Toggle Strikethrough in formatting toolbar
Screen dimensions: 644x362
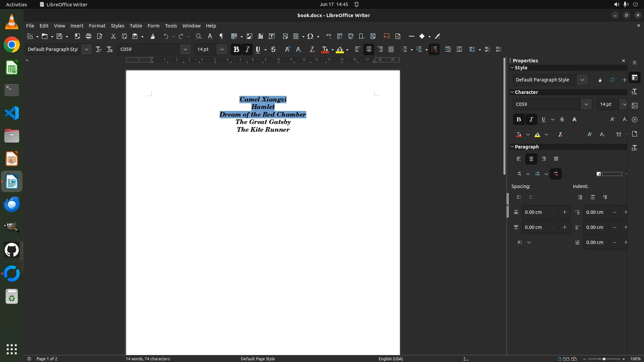tap(273, 49)
